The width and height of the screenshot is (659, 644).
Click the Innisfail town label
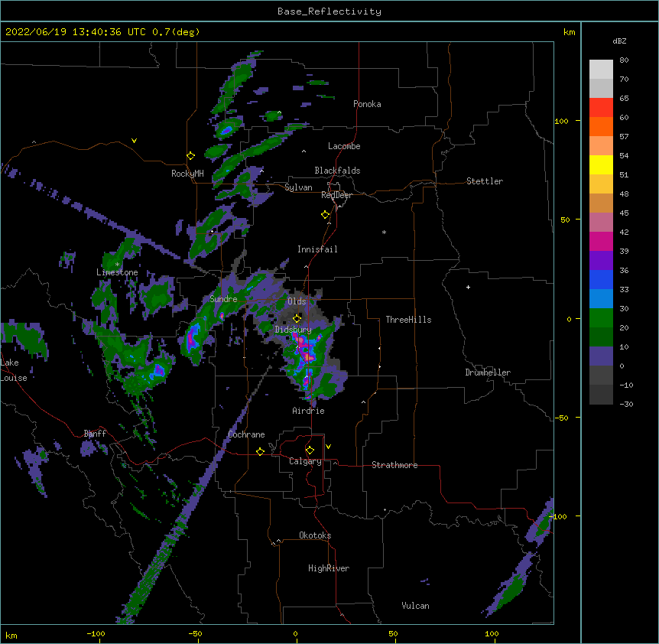[317, 249]
